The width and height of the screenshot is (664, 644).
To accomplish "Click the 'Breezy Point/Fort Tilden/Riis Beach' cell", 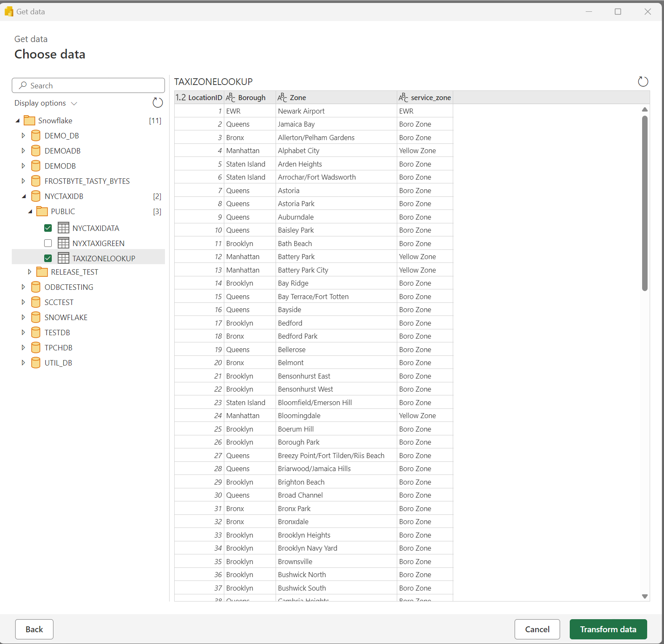I will [336, 456].
